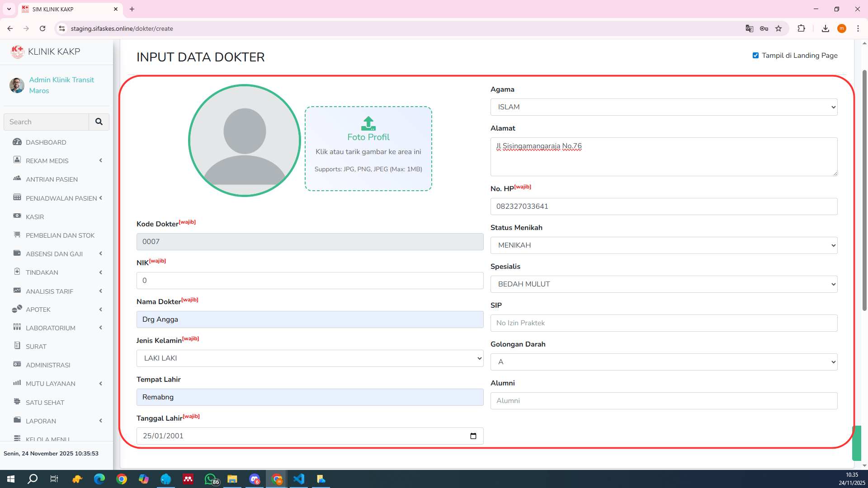Open Dashboard from the sidebar
Viewport: 868px width, 488px height.
[x=46, y=142]
